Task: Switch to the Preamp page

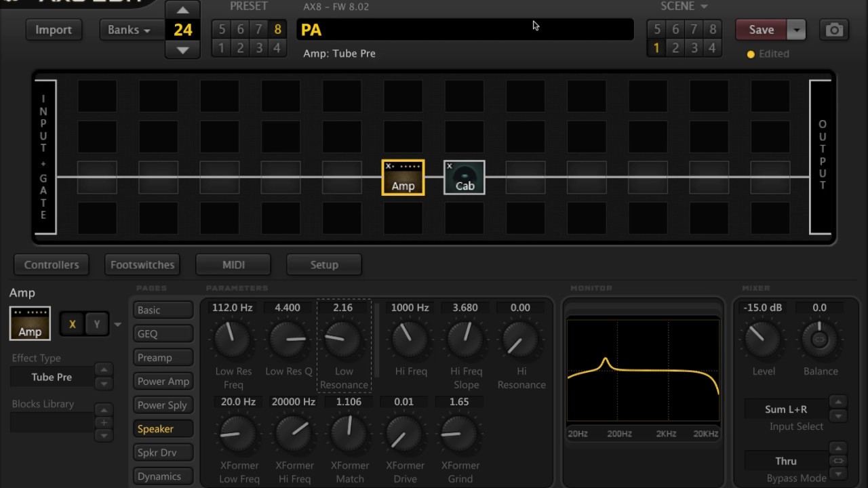Action: [x=163, y=357]
